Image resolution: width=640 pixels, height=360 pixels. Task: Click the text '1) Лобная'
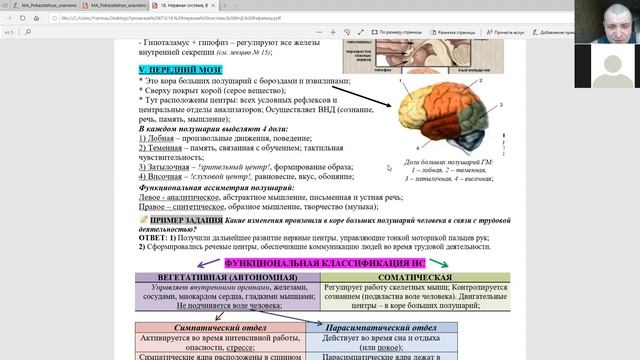click(156, 138)
